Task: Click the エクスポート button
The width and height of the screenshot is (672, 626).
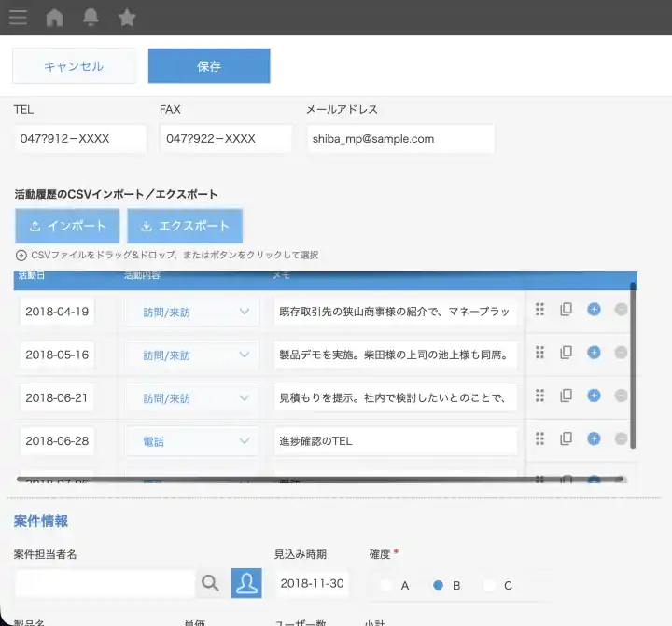Action: 185,226
